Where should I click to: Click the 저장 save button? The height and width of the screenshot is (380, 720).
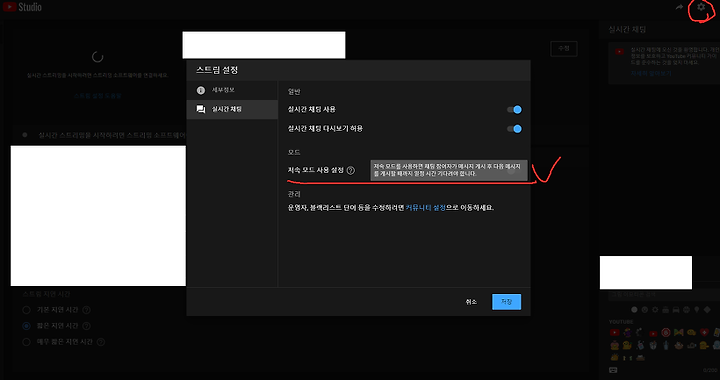click(506, 302)
